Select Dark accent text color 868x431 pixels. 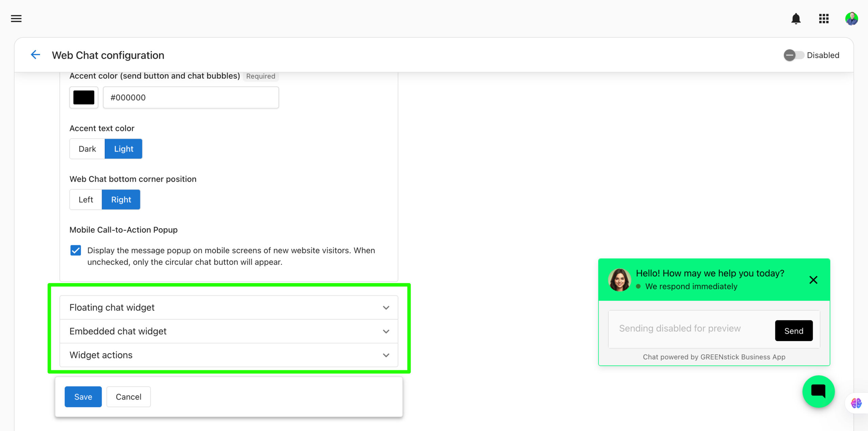87,149
